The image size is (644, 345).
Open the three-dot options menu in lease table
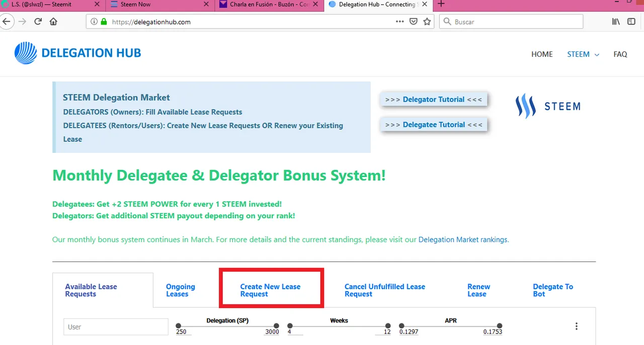pyautogui.click(x=577, y=326)
